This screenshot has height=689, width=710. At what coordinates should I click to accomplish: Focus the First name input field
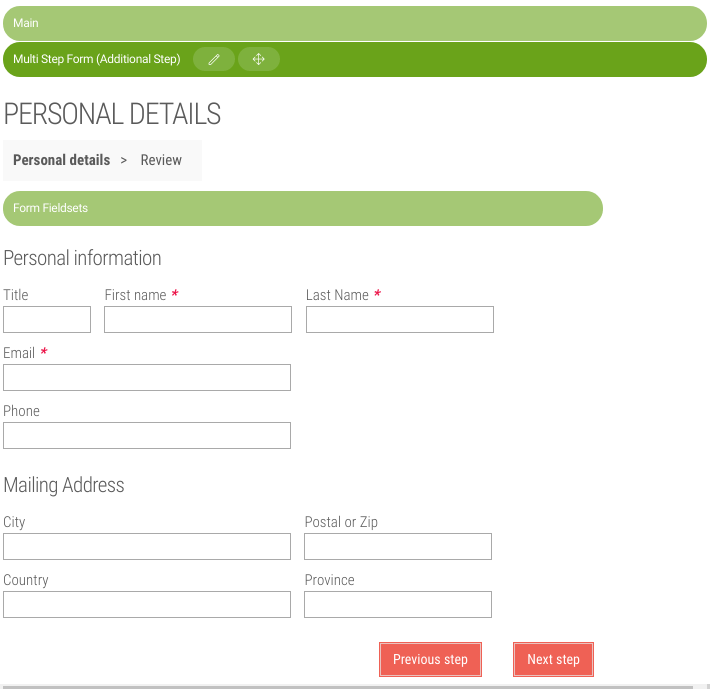pos(198,320)
